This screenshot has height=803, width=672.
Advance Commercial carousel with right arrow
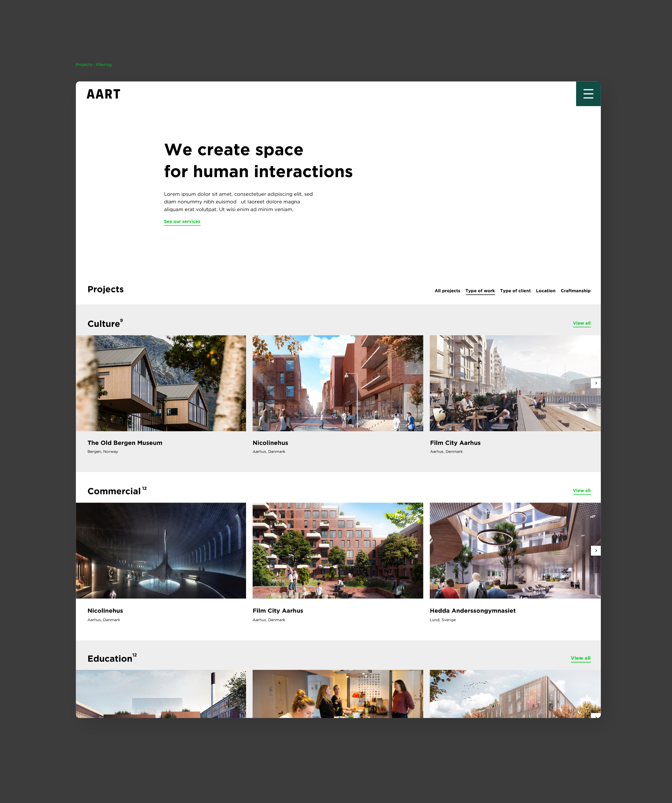(596, 550)
